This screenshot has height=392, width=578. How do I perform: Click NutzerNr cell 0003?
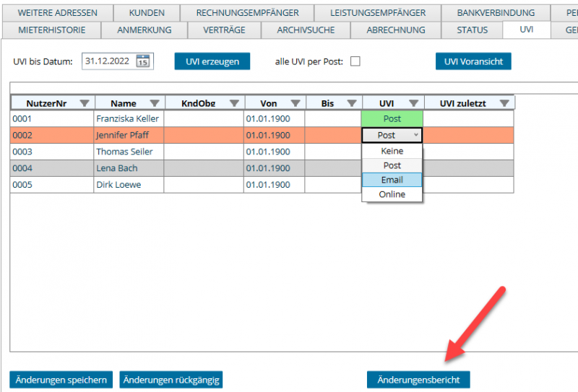click(52, 152)
